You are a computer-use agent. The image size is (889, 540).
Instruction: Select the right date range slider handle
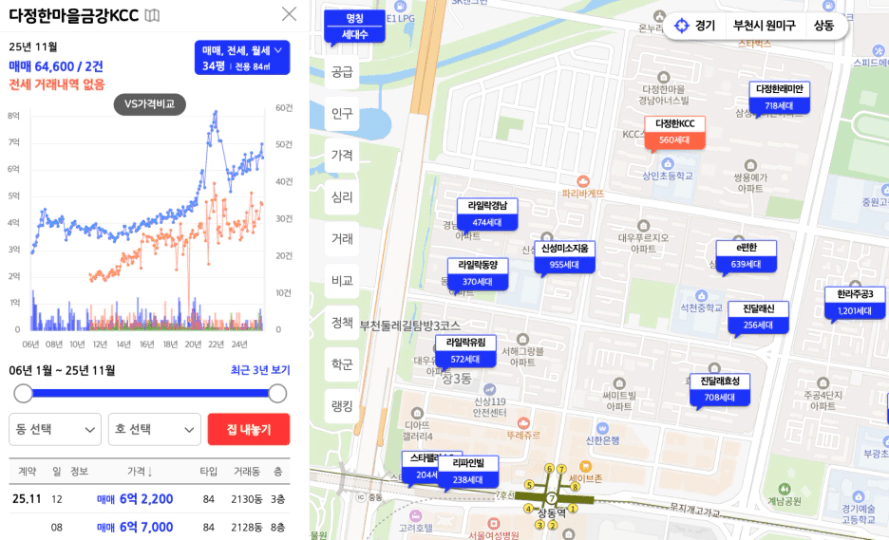(x=277, y=394)
